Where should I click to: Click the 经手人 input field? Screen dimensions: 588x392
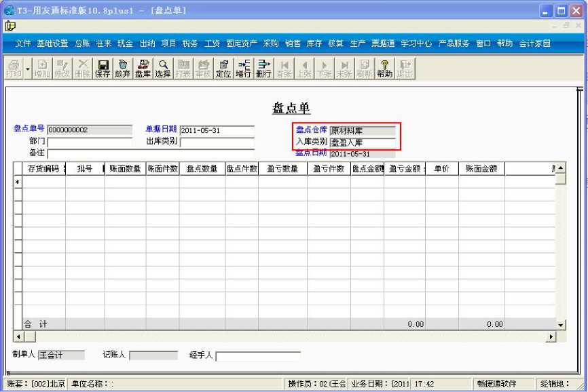tap(258, 355)
